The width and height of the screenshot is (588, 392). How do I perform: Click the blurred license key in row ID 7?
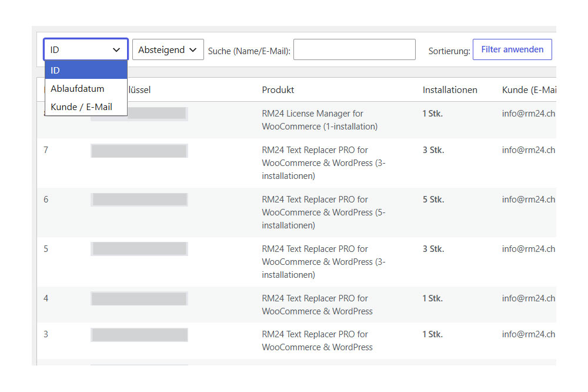click(139, 151)
